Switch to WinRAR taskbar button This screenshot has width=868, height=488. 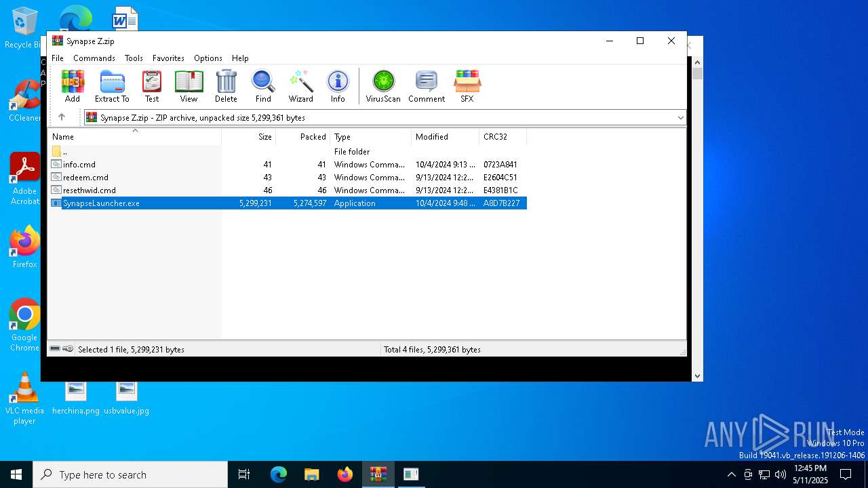(378, 474)
